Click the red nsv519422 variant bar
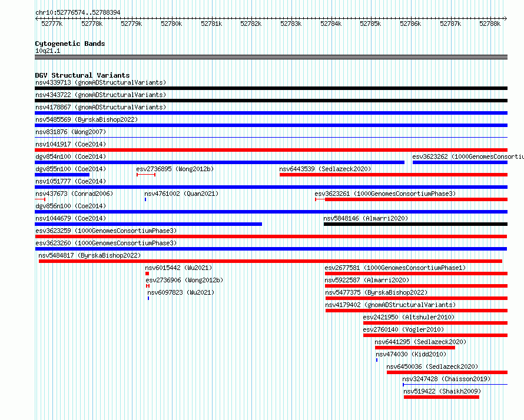The height and width of the screenshot is (420, 524). 442,397
